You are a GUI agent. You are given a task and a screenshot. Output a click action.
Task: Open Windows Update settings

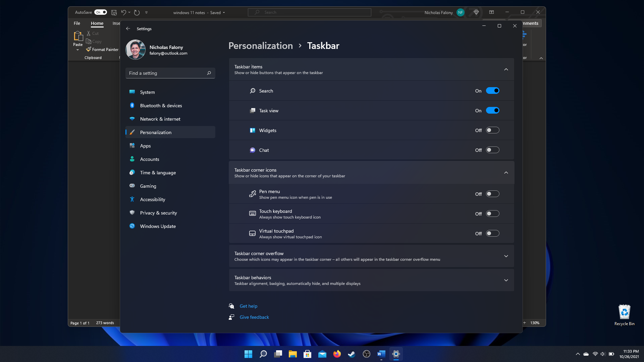point(170,226)
